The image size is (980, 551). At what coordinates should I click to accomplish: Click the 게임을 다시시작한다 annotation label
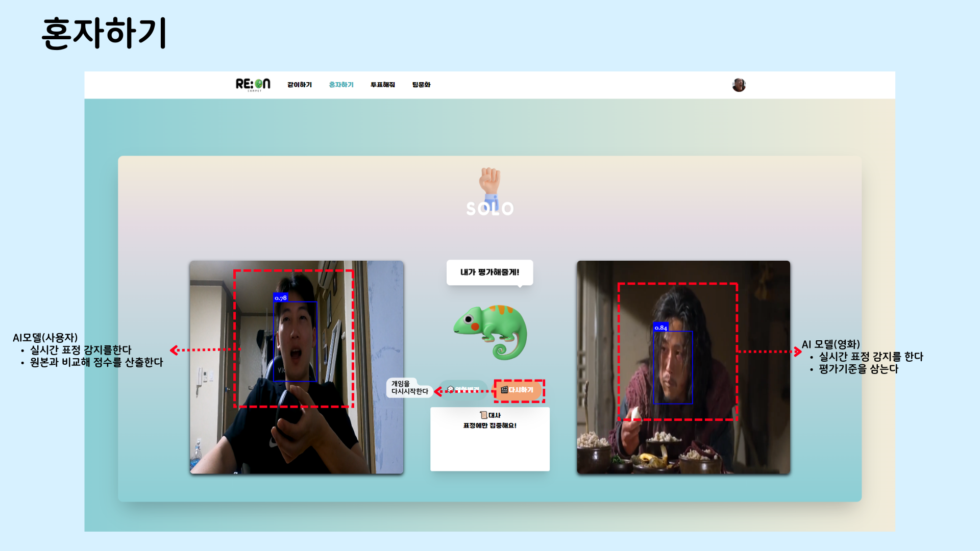pyautogui.click(x=409, y=387)
